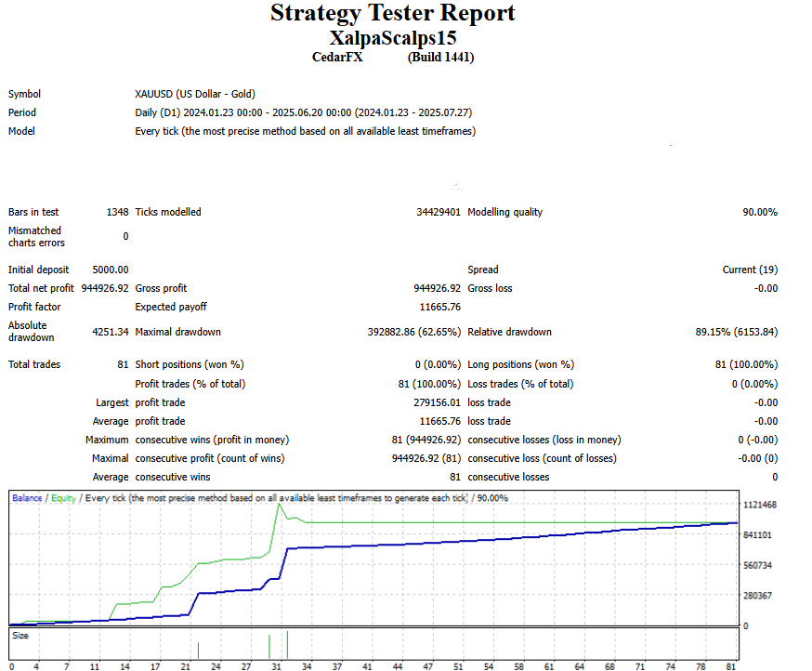Select absolute drawdown value 4251.34

coord(111,332)
